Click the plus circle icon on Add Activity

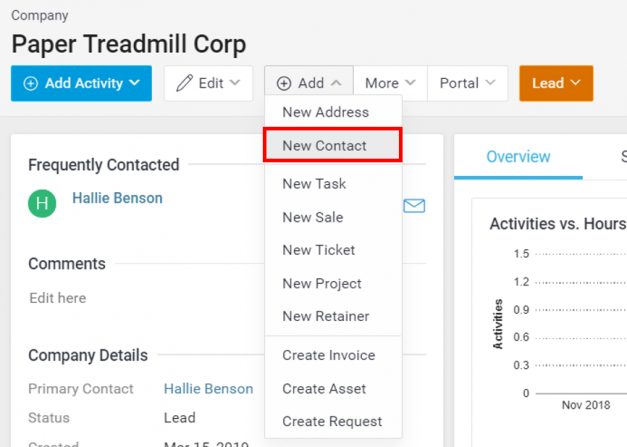pos(30,83)
